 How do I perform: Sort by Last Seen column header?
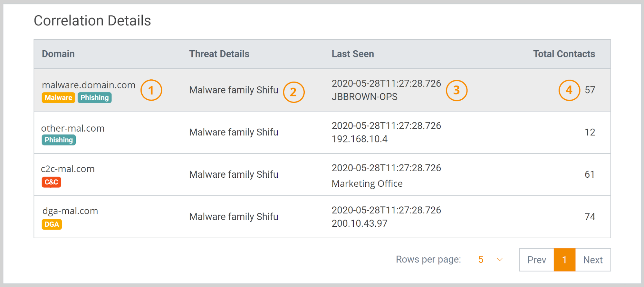(353, 54)
